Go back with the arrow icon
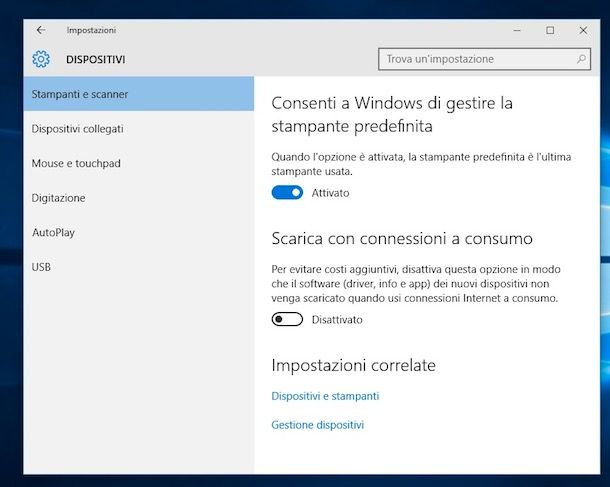Viewport: 610px width, 487px height. click(41, 30)
